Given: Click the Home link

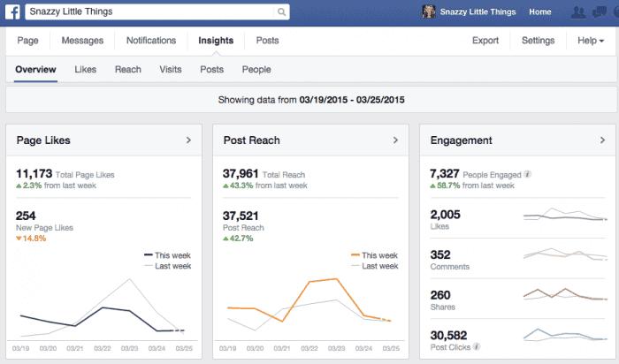Looking at the screenshot, I should click(540, 11).
